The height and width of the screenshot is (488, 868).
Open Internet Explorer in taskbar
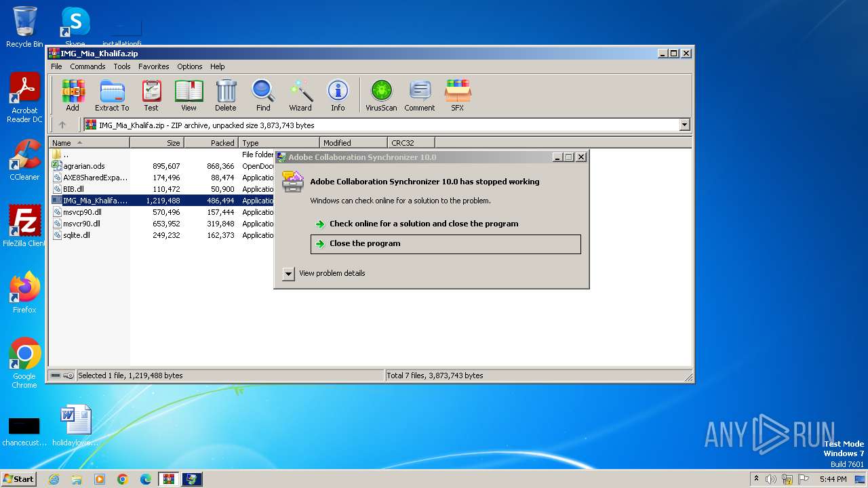pyautogui.click(x=54, y=479)
